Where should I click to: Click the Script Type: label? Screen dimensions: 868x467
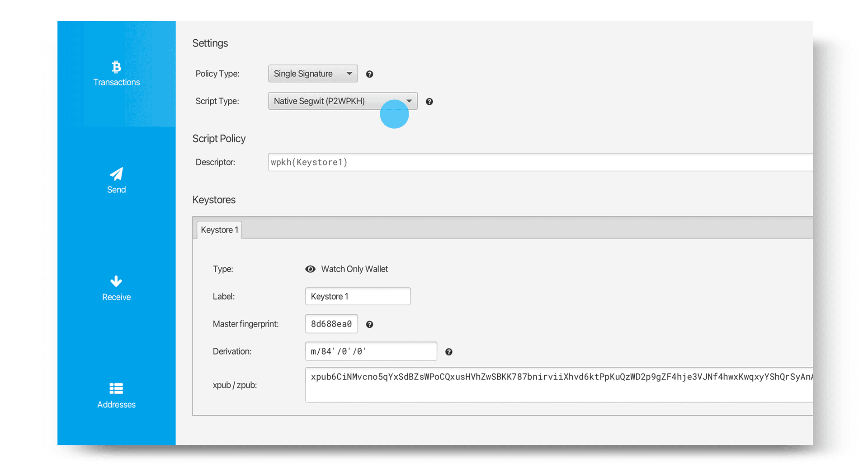coord(217,101)
